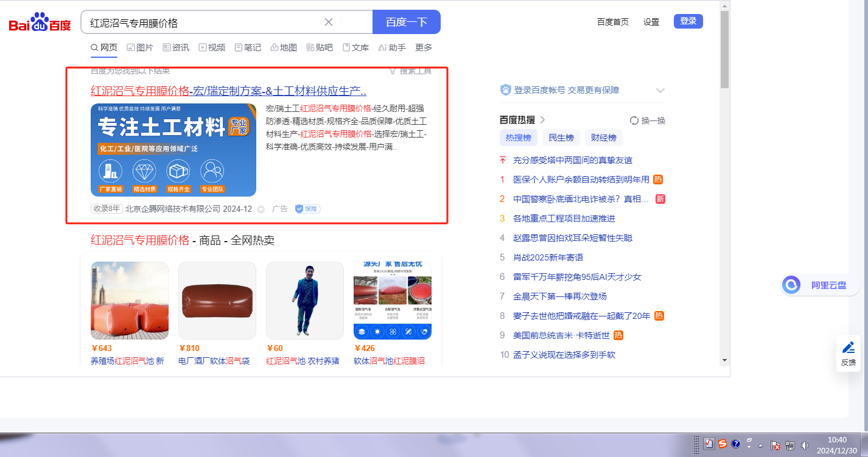Select the 网页 tab
The image size is (868, 457).
tap(104, 47)
